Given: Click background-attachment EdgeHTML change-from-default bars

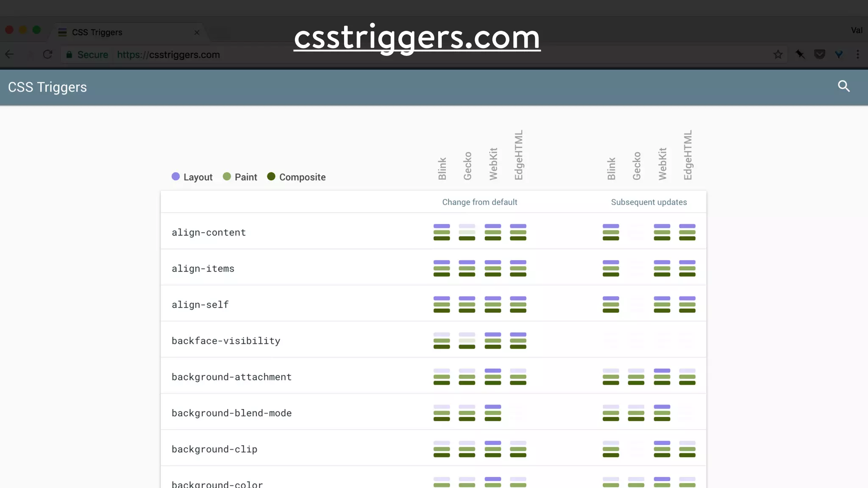Looking at the screenshot, I should (518, 377).
